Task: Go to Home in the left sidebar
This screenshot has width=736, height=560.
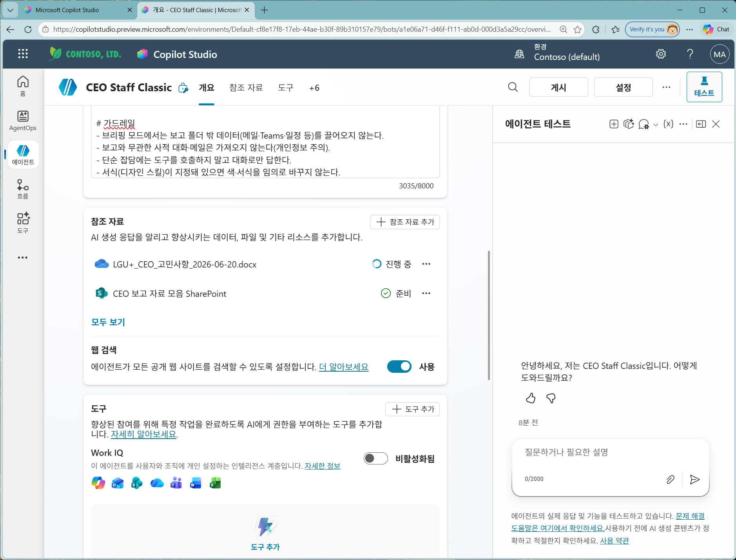Action: [23, 86]
